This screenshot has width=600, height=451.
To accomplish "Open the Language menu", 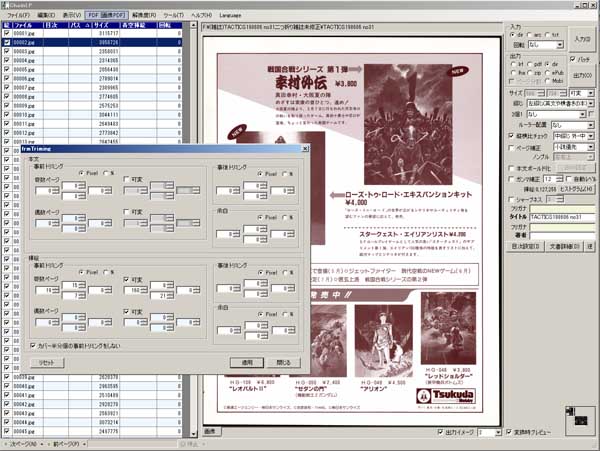I will [230, 15].
